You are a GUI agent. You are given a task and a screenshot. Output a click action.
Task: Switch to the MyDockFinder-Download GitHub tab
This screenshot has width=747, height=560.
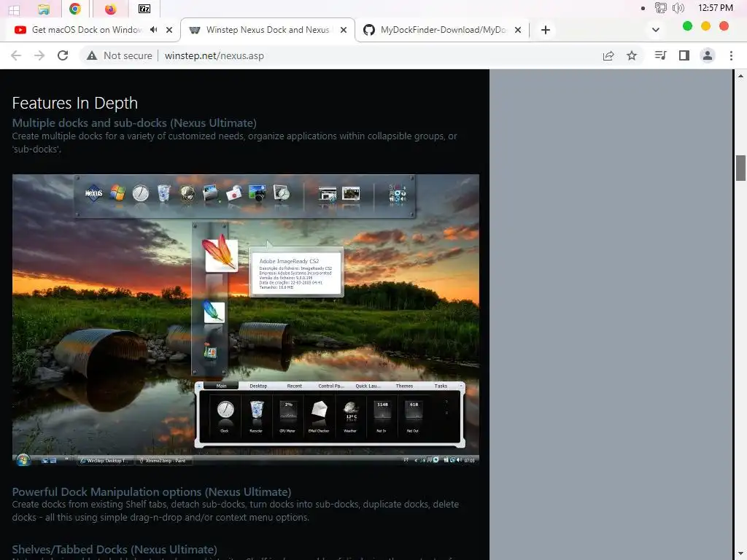443,30
